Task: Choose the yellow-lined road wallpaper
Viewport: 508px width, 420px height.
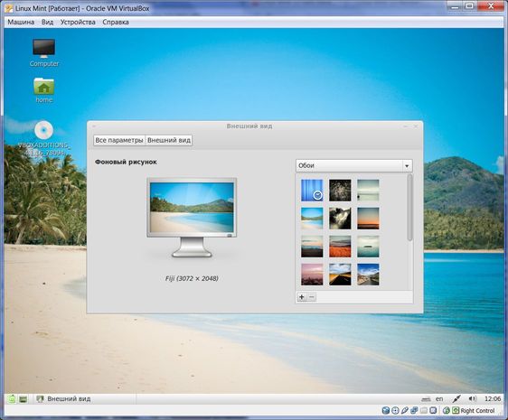Action: [340, 275]
